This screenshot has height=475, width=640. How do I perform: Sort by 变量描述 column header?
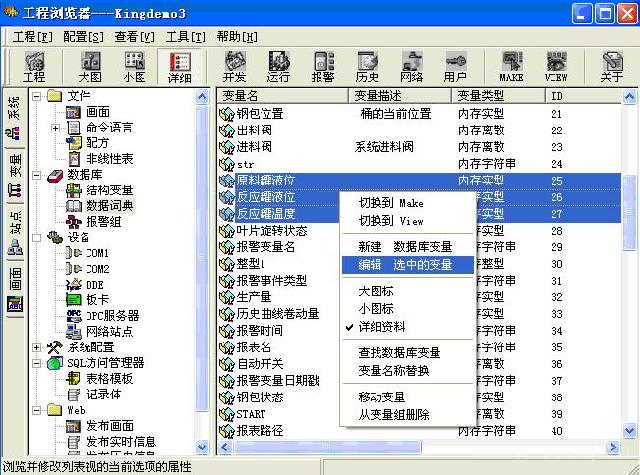[400, 96]
